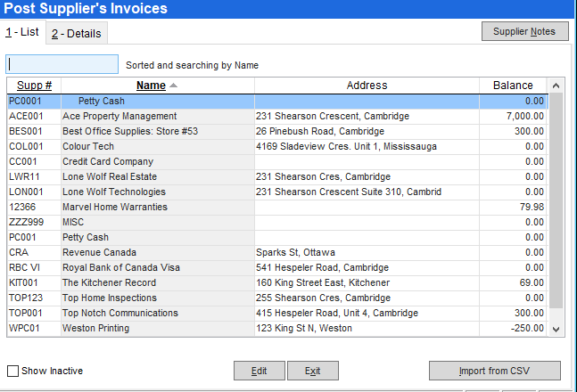Image resolution: width=577 pixels, height=392 pixels.
Task: Click the name search input field
Action: (62, 64)
